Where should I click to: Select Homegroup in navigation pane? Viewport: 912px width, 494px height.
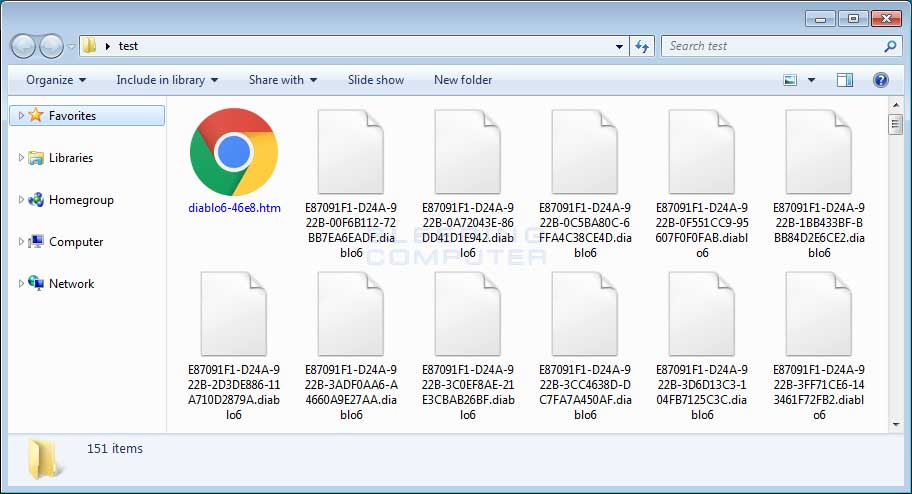(81, 200)
